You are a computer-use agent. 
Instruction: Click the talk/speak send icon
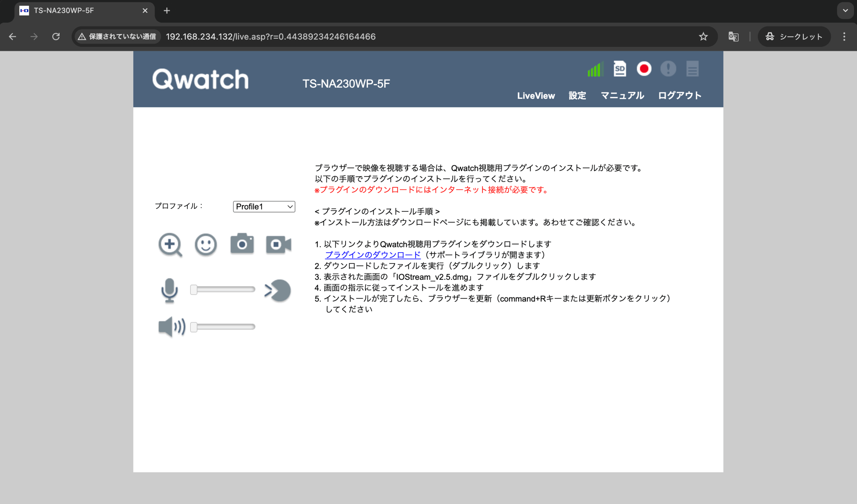278,290
